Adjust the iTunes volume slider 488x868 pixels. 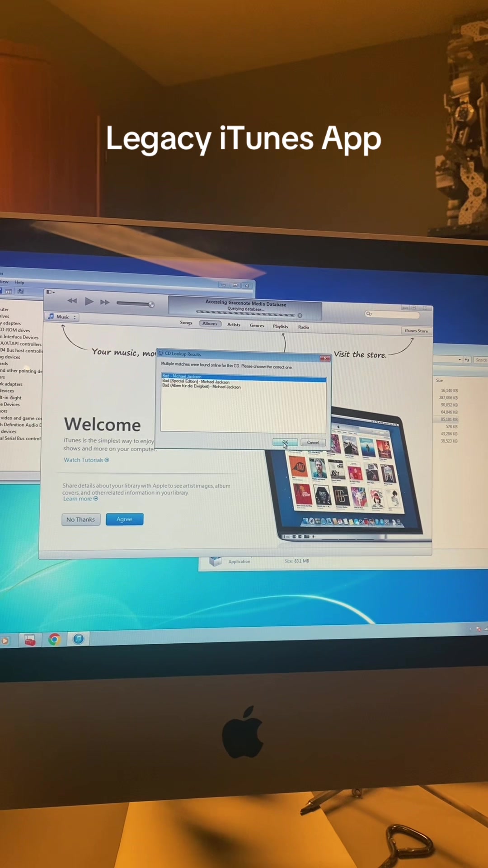pos(135,303)
